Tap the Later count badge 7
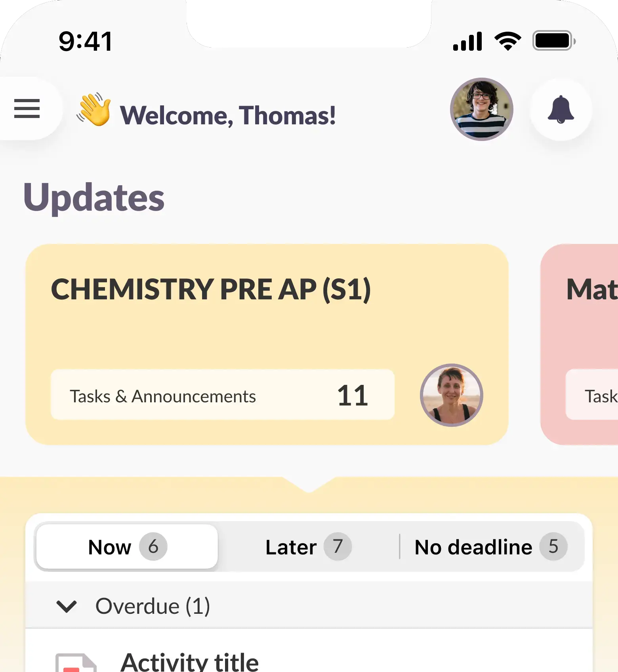 coord(338,547)
